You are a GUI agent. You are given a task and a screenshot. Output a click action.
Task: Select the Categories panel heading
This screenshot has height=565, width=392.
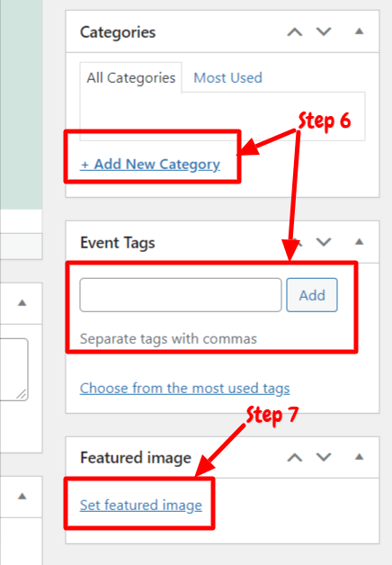[118, 32]
